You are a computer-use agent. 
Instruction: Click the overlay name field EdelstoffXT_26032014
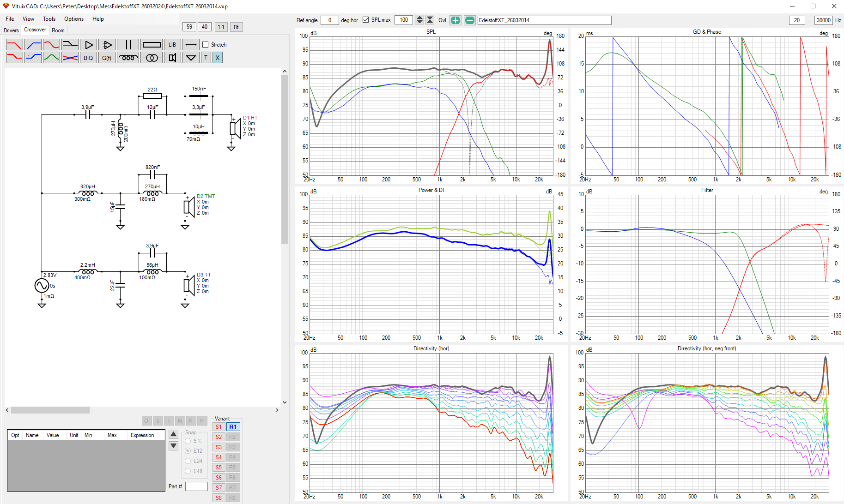[x=544, y=20]
